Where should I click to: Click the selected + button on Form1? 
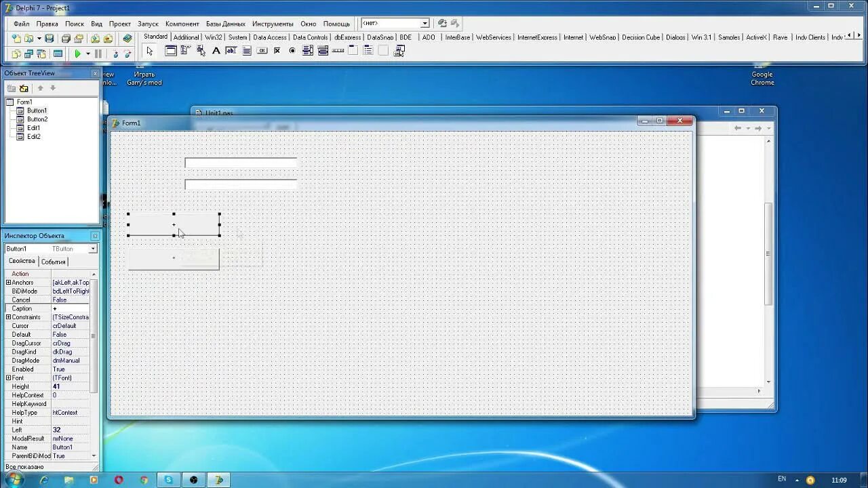coord(174,224)
